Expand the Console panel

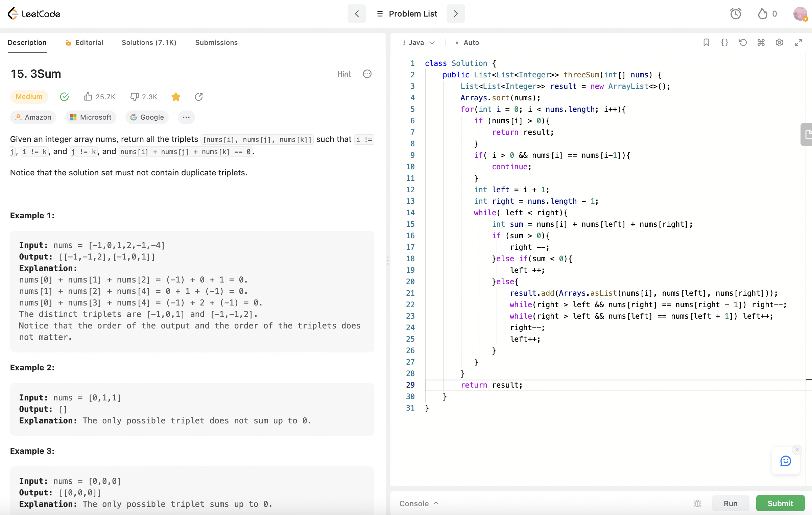(419, 504)
